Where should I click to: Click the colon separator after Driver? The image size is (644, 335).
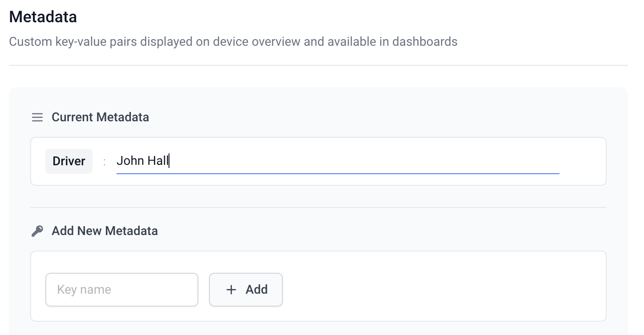[x=105, y=162]
